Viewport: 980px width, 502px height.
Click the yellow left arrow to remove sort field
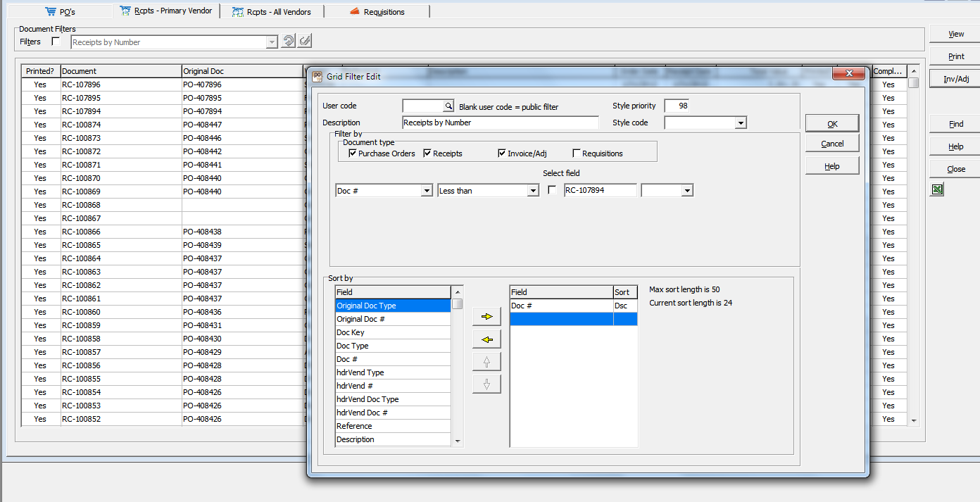point(486,339)
